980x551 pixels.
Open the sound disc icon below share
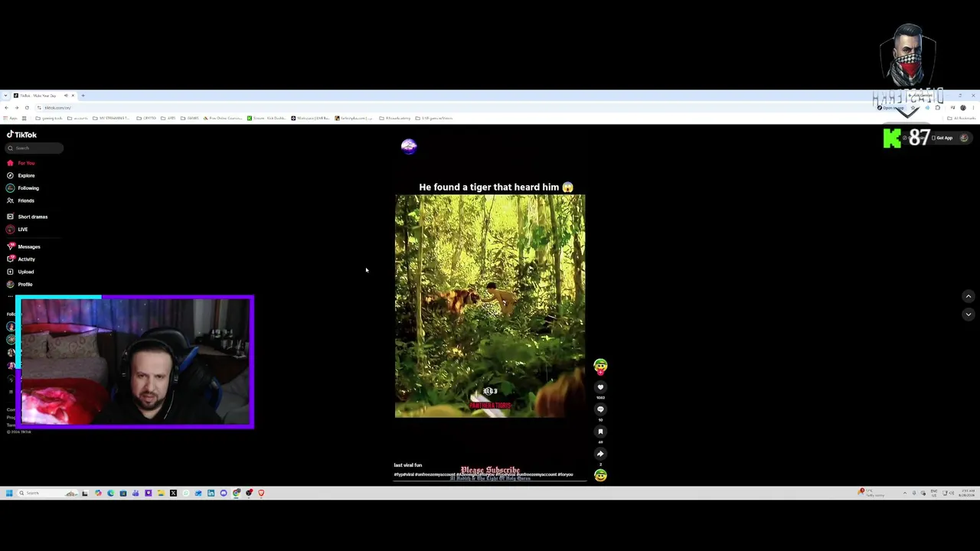pyautogui.click(x=600, y=475)
